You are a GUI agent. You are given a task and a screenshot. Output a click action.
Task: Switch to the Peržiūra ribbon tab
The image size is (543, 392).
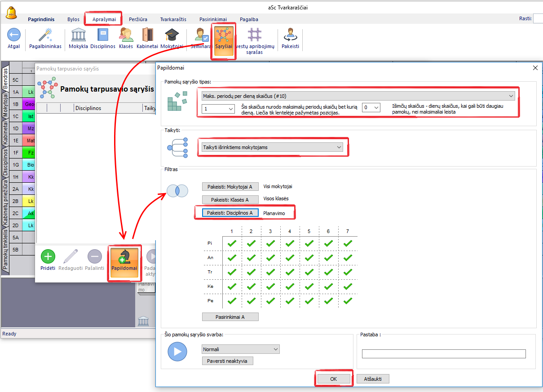[139, 19]
